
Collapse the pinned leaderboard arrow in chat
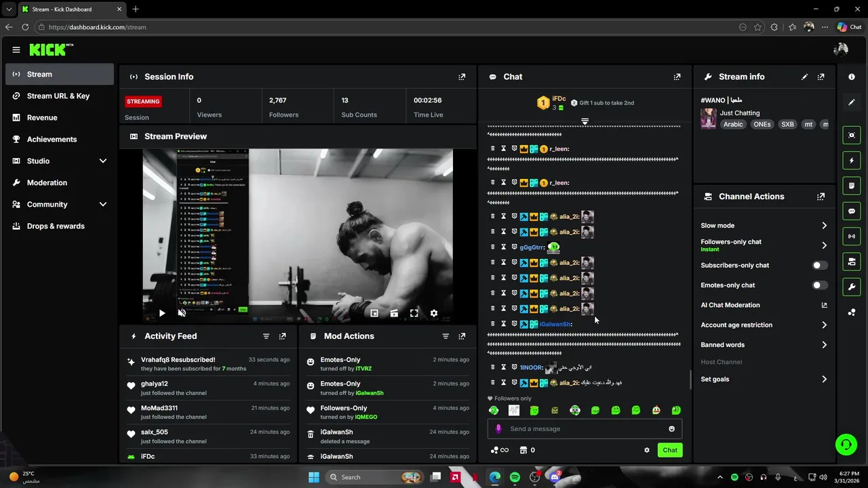(x=585, y=121)
